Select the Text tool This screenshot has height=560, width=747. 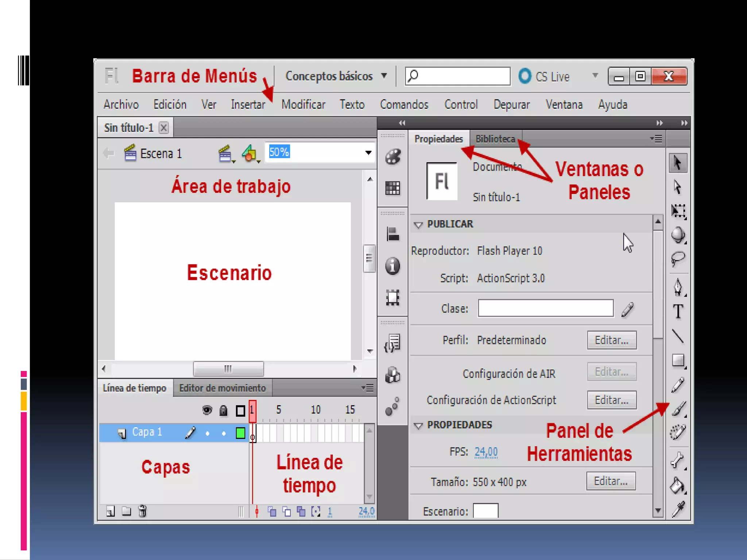tap(678, 312)
